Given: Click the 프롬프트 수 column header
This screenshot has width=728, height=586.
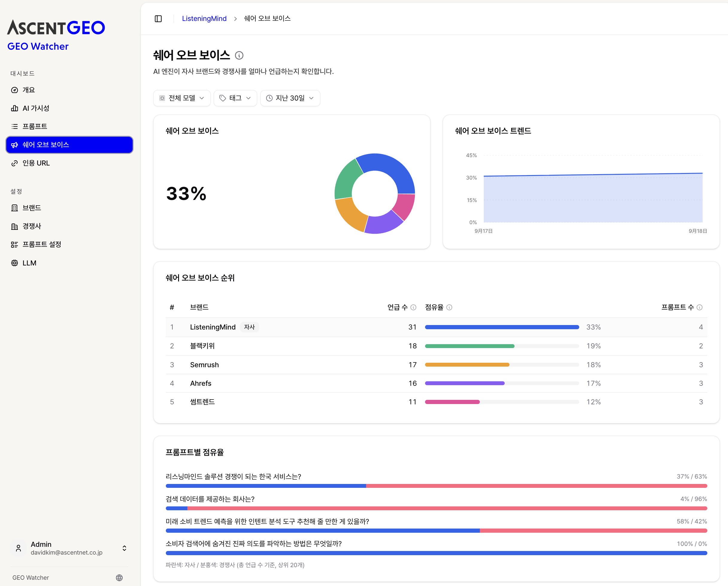Looking at the screenshot, I should pyautogui.click(x=678, y=307).
